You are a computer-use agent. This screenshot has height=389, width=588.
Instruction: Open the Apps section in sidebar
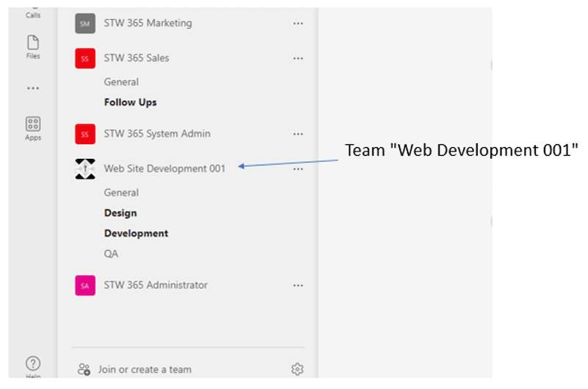coord(33,129)
